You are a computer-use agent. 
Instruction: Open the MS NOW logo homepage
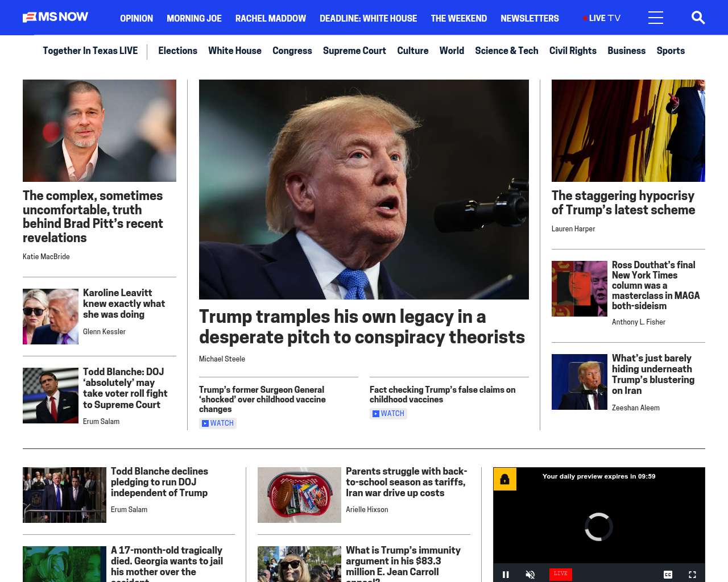click(55, 18)
